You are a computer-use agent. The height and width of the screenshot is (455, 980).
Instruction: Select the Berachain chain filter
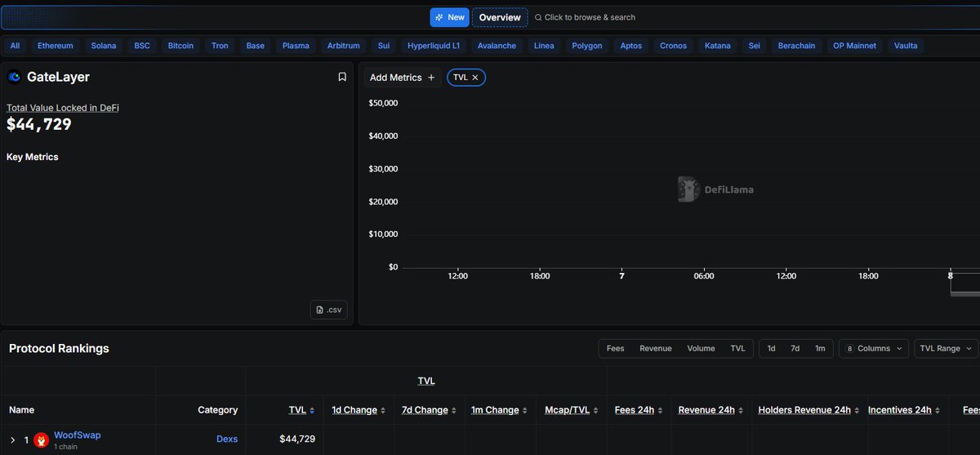(x=796, y=46)
